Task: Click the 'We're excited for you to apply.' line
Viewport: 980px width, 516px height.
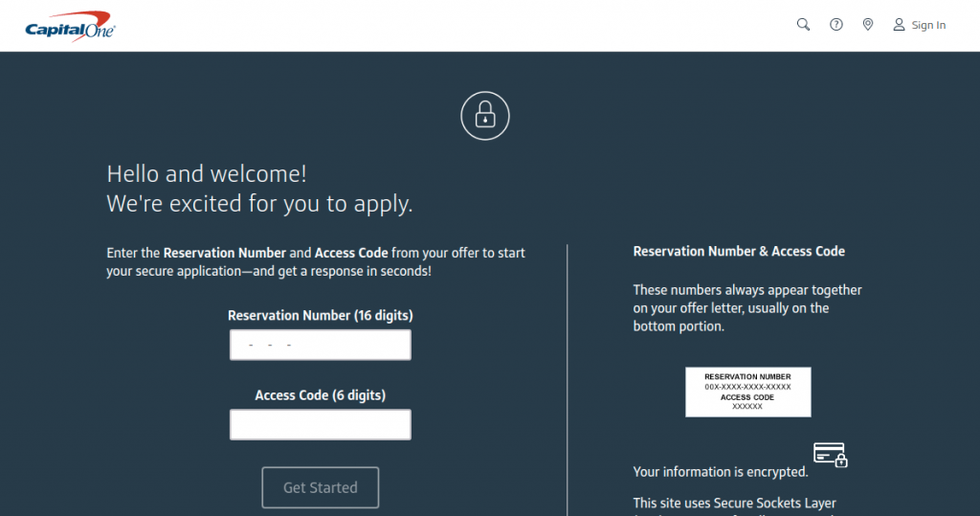Action: pos(259,204)
